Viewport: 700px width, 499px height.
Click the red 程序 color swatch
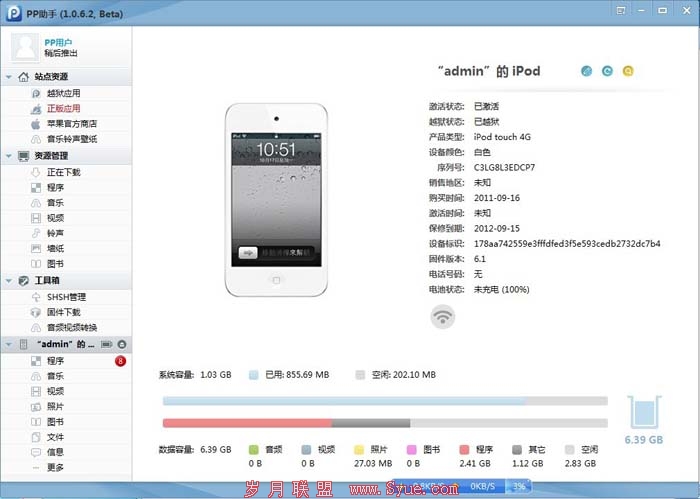click(x=464, y=449)
